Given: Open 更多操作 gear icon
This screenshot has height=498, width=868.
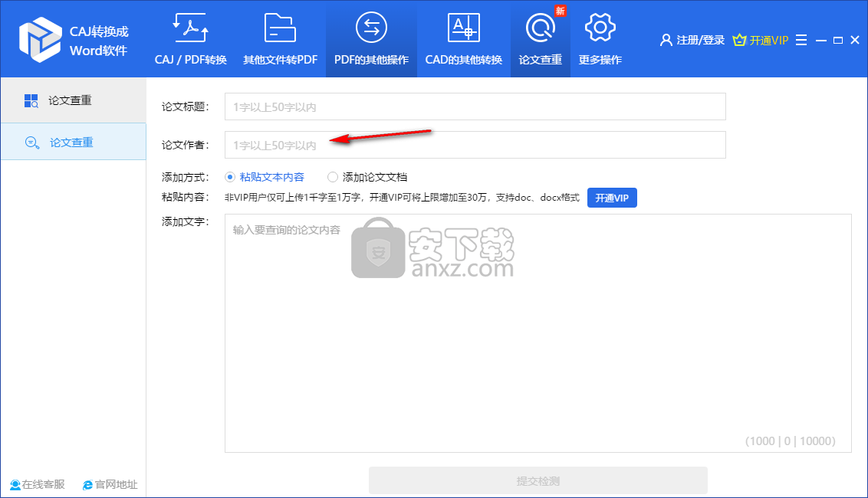Looking at the screenshot, I should (600, 28).
